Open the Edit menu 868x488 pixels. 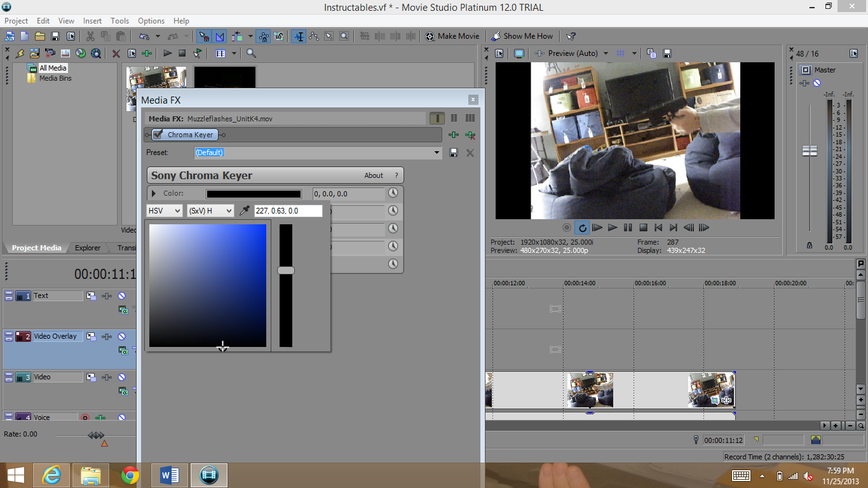[x=43, y=21]
